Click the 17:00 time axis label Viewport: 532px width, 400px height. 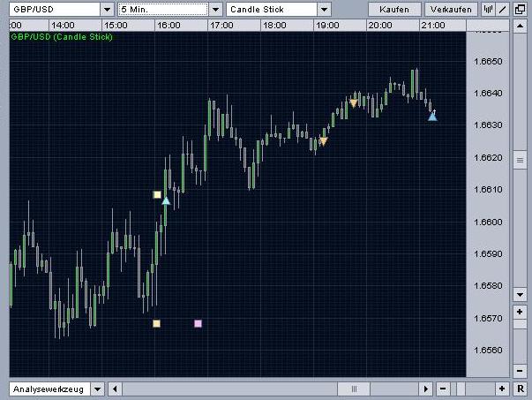221,26
